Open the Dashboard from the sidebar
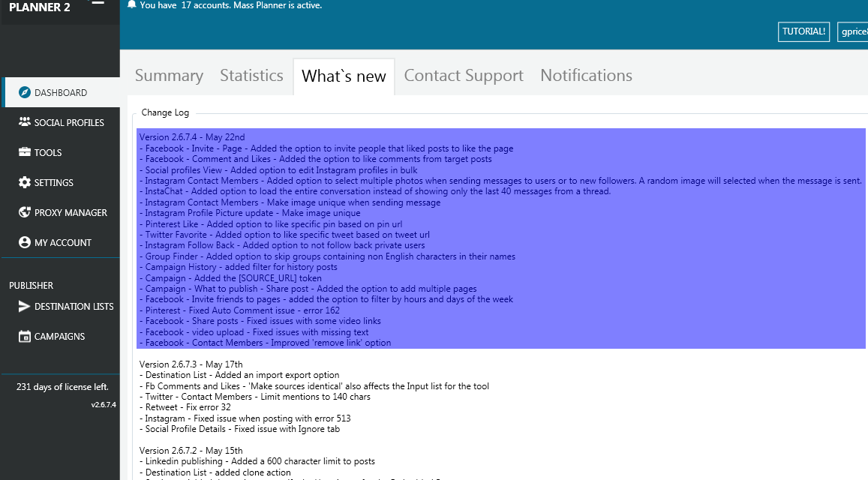 pos(56,92)
